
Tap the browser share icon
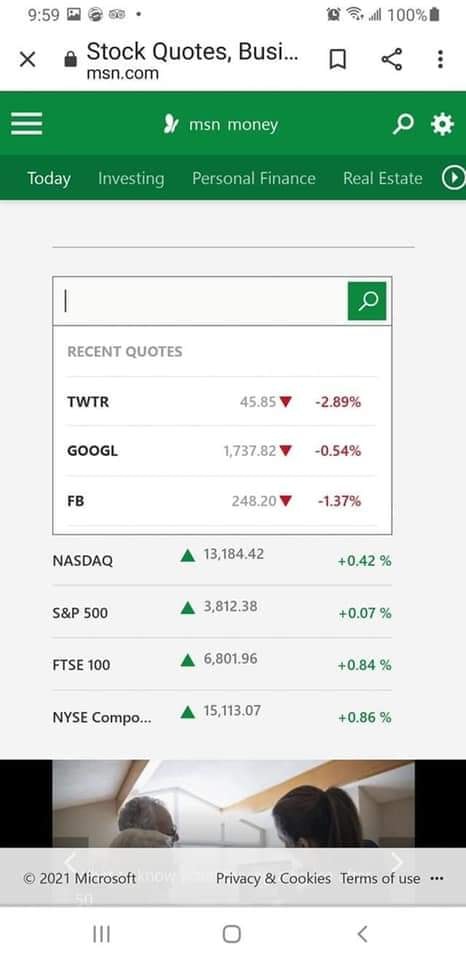[391, 59]
